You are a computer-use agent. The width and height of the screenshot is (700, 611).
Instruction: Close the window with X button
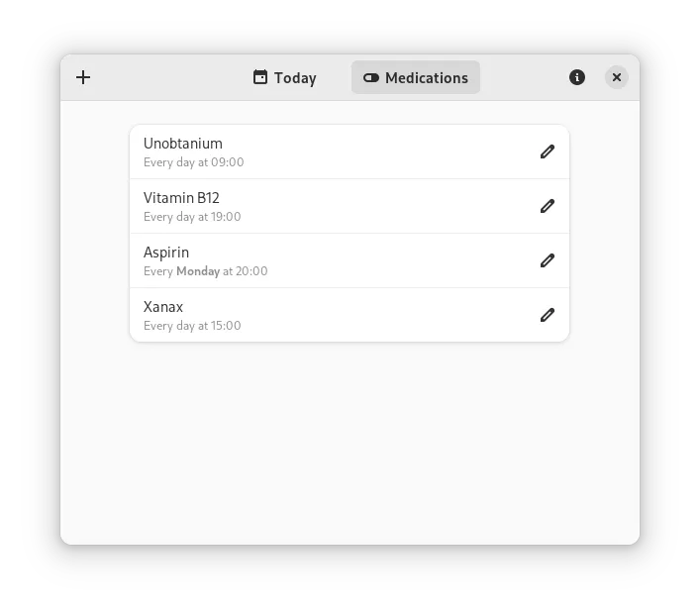[x=617, y=77]
